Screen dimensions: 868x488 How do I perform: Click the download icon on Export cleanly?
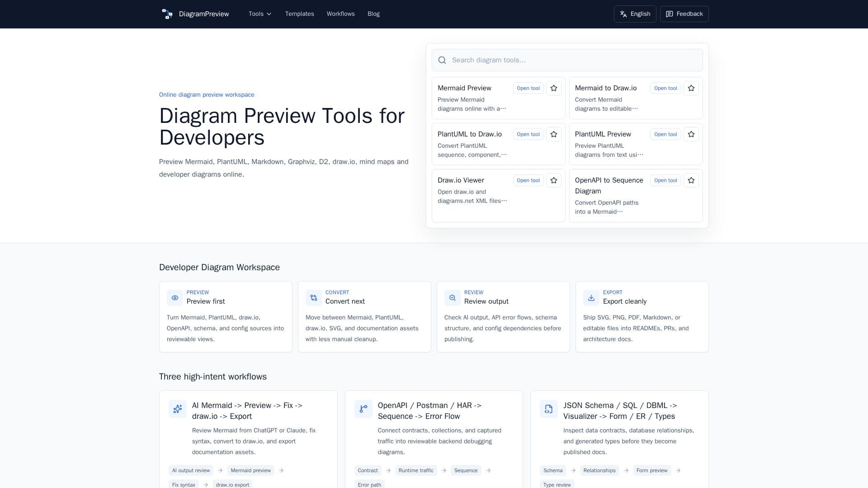pos(591,298)
